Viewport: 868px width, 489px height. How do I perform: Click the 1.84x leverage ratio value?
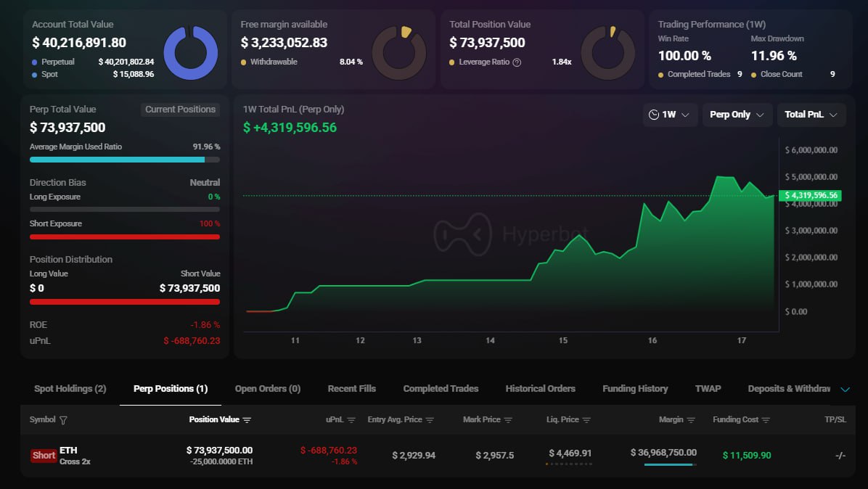[x=561, y=62]
